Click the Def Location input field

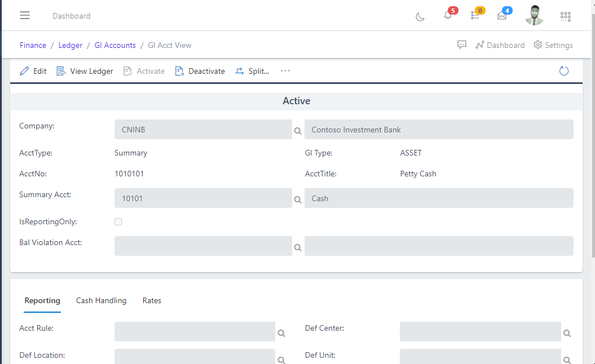(195, 357)
